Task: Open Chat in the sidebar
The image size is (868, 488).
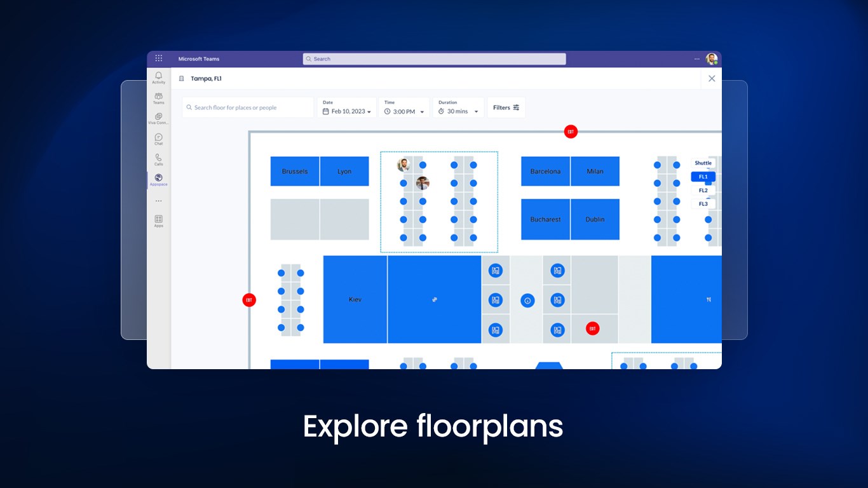Action: click(x=159, y=139)
